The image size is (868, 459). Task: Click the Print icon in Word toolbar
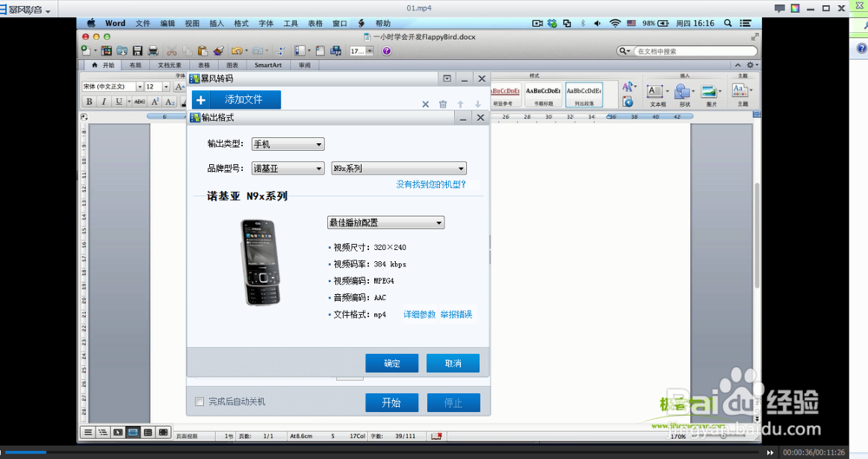tap(153, 51)
